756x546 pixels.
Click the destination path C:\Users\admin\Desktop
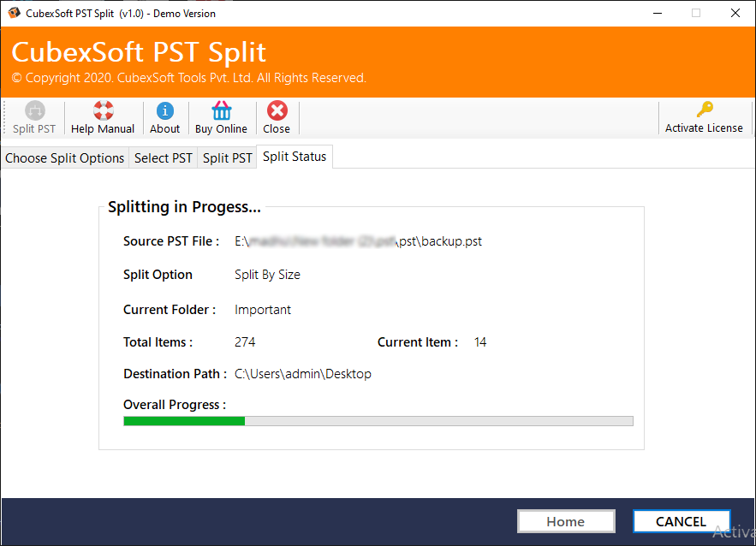point(303,374)
